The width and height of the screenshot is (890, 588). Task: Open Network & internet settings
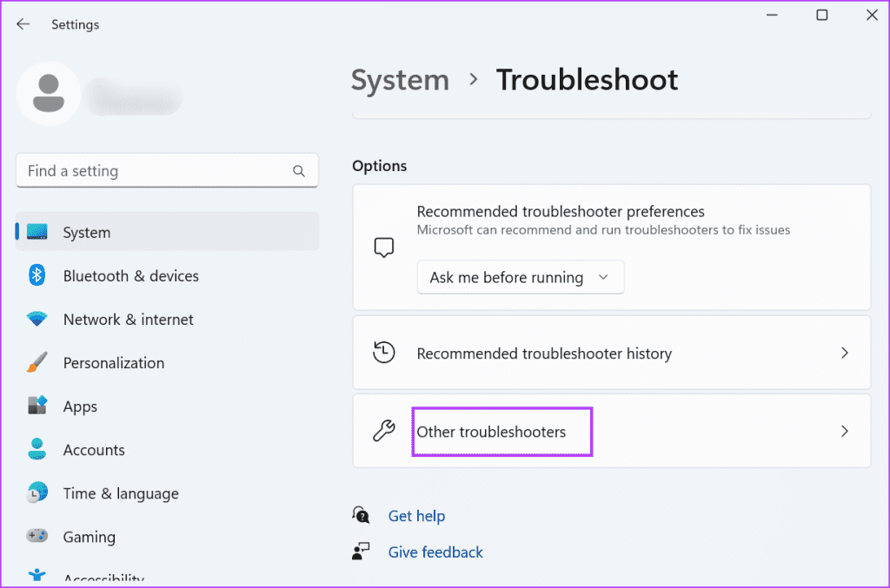[167, 320]
